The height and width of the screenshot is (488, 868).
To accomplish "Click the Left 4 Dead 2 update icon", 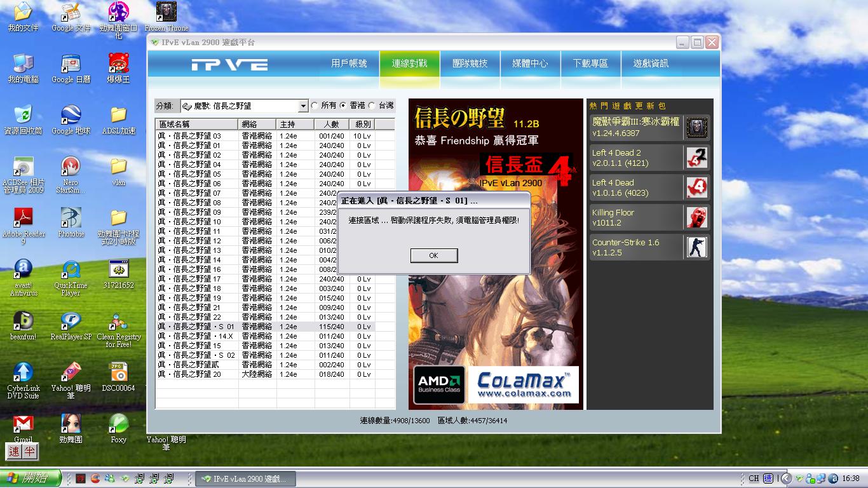I will pyautogui.click(x=696, y=158).
